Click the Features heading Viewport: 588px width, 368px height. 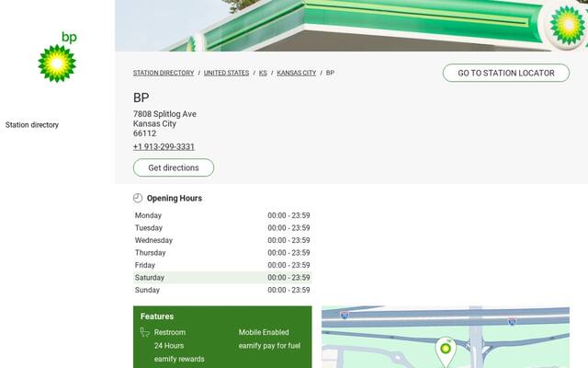(x=157, y=316)
